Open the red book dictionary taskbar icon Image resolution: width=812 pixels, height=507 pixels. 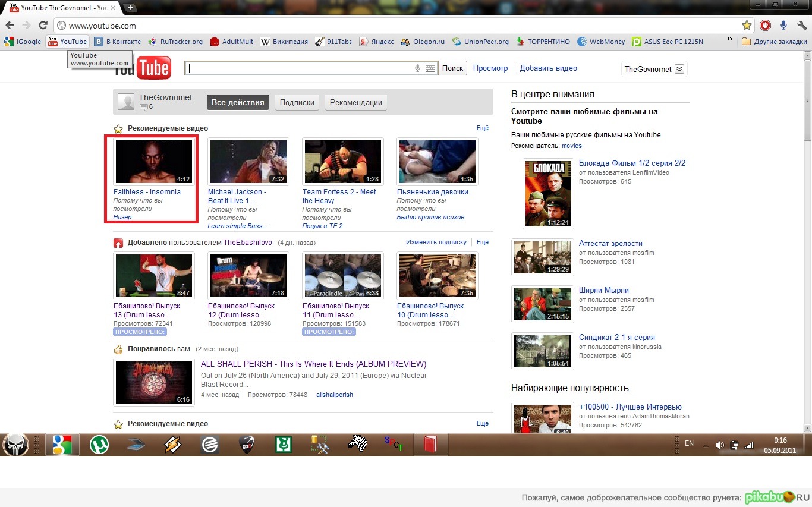(x=430, y=444)
